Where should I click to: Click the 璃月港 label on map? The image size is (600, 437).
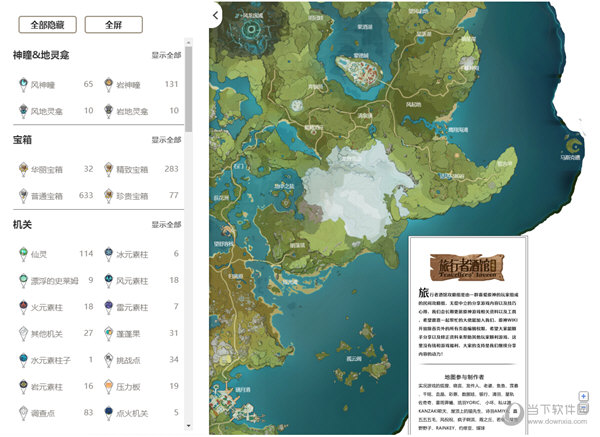coord(243,390)
